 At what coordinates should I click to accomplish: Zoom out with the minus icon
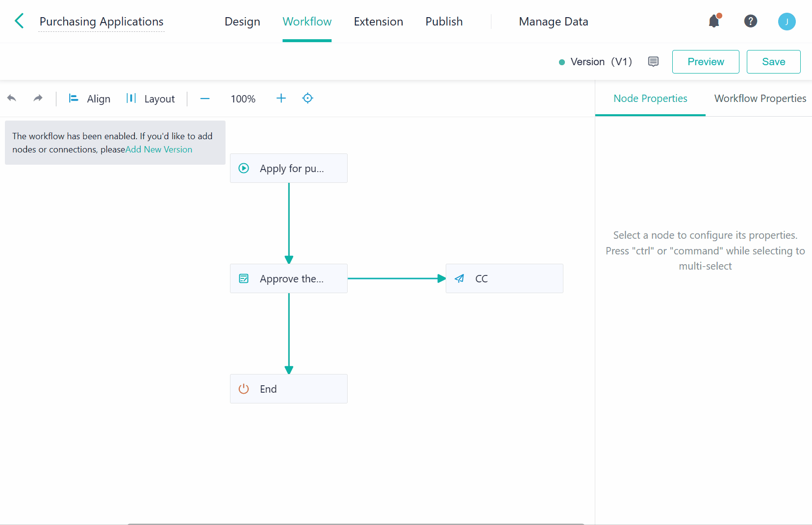[x=205, y=99]
